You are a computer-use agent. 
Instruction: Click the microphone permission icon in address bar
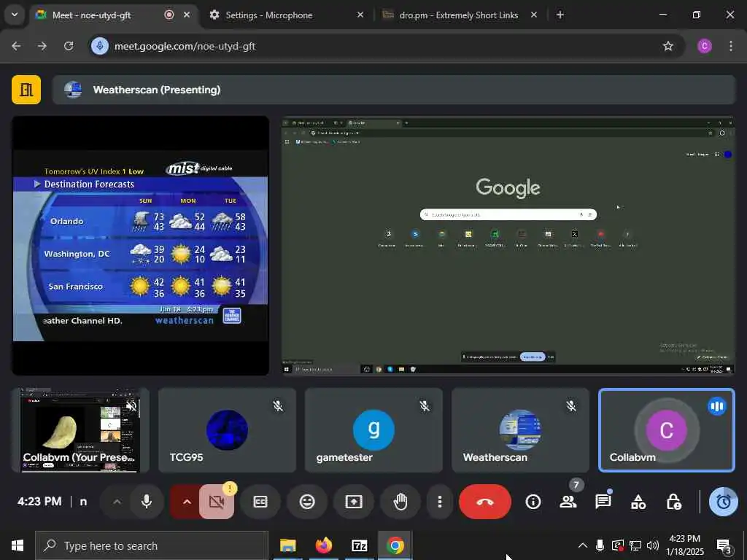click(100, 46)
